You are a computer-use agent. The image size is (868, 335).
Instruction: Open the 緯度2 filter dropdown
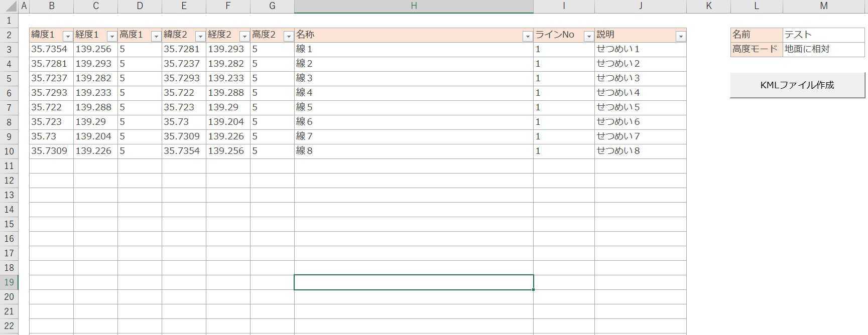200,36
